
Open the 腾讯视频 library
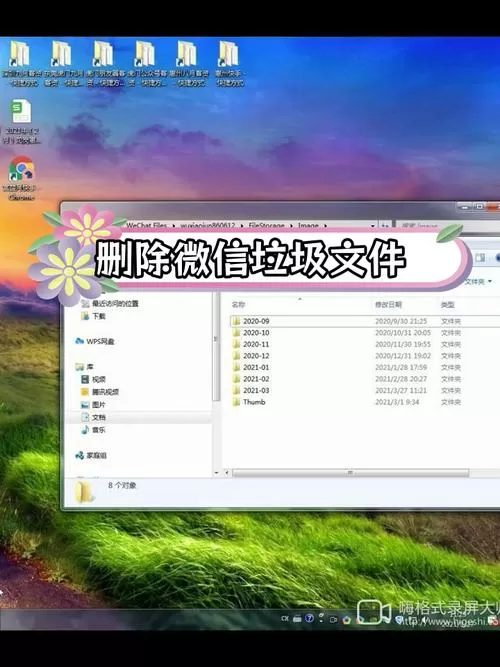pyautogui.click(x=100, y=392)
